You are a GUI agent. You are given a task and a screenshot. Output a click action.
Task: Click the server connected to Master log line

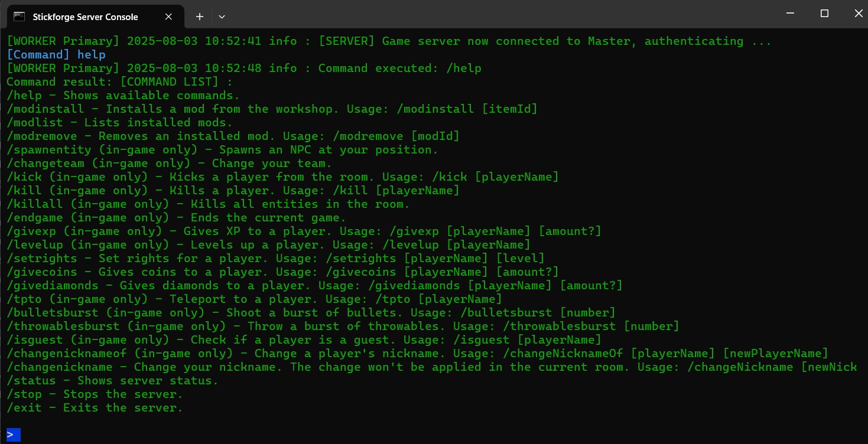point(389,41)
